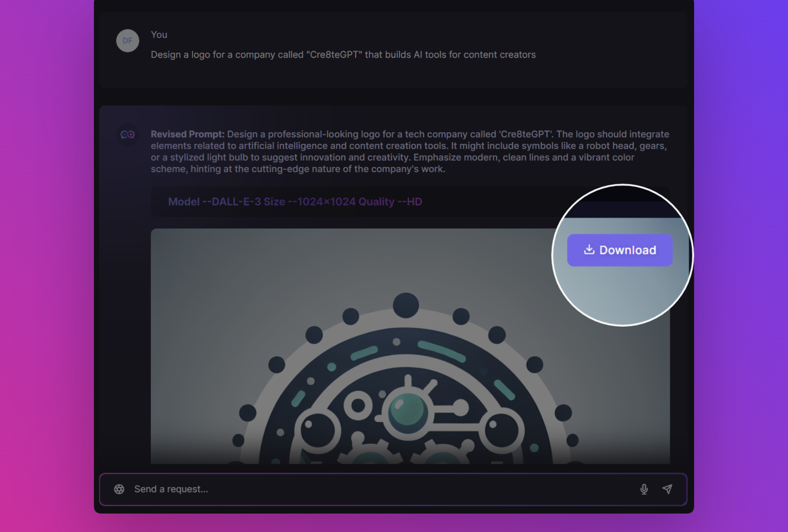The image size is (788, 532).
Task: Click the 'Revised Prompt:' label
Action: coord(187,134)
